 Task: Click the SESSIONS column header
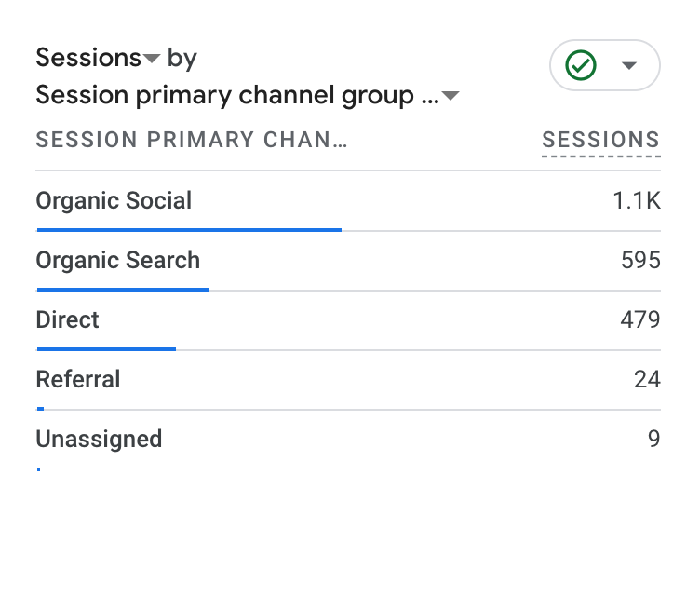tap(600, 141)
